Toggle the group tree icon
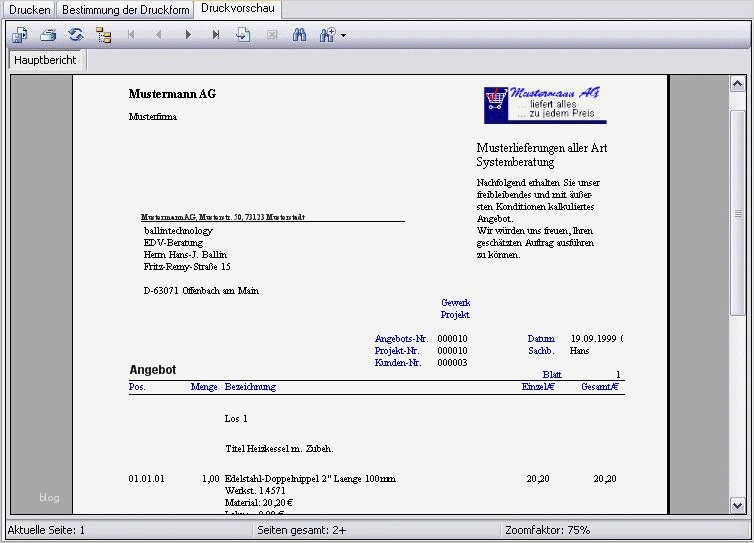This screenshot has height=543, width=754. click(103, 35)
